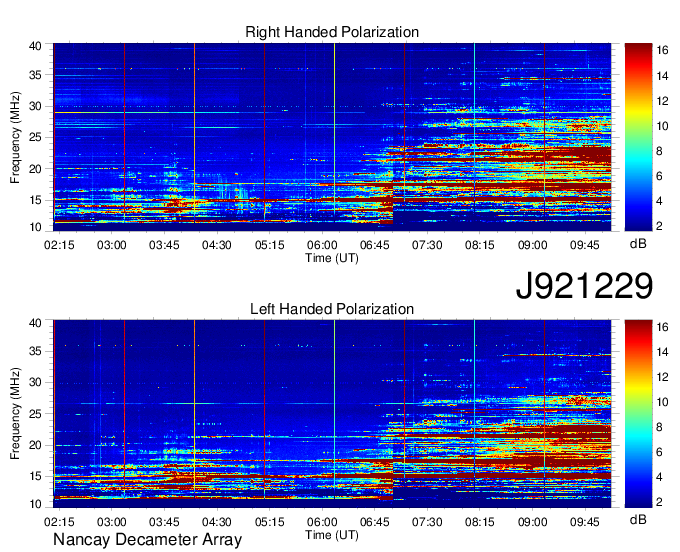Click the 07:30 time tick on bottom plot

coord(427,522)
